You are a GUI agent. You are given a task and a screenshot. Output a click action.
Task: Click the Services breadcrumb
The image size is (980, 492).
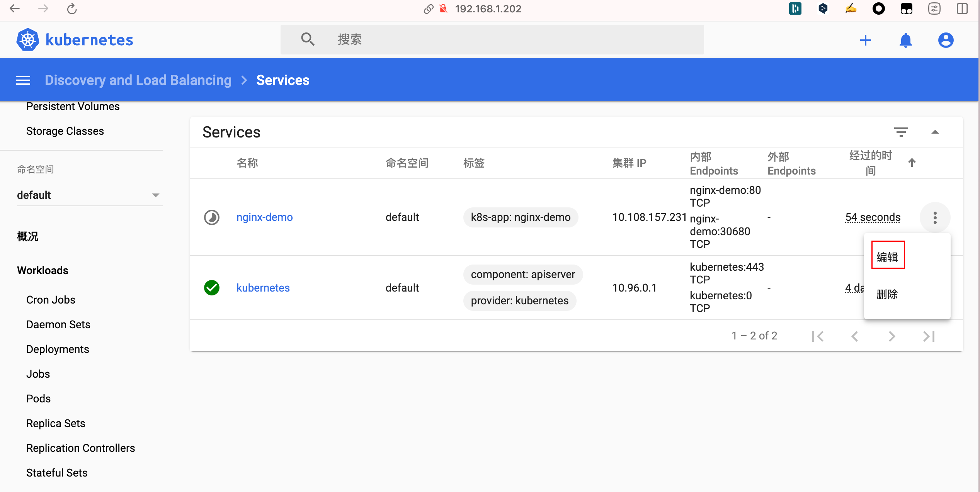click(x=283, y=80)
